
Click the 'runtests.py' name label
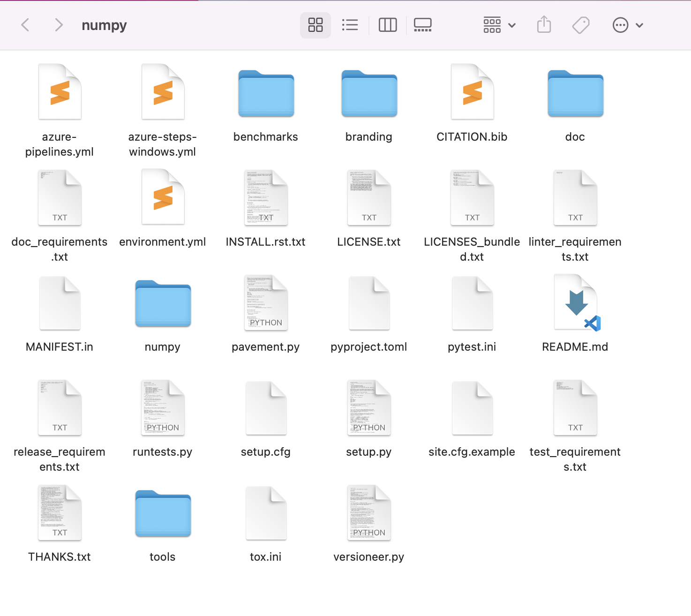tap(163, 452)
